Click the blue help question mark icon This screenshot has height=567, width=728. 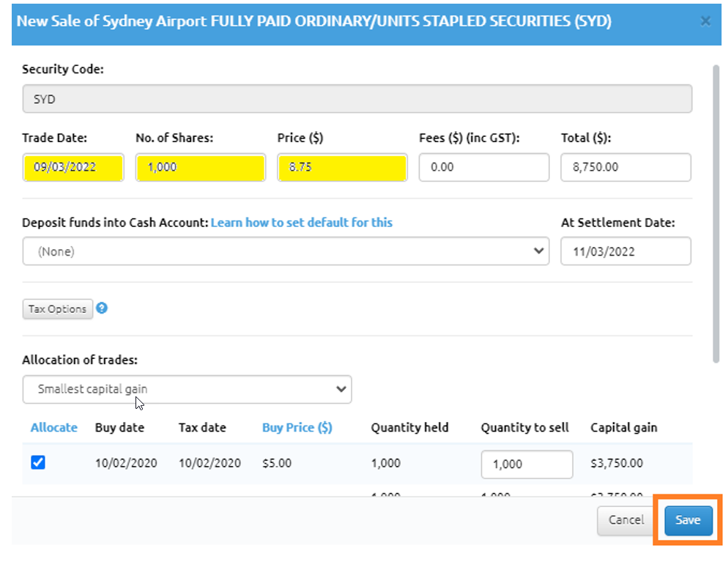point(102,308)
